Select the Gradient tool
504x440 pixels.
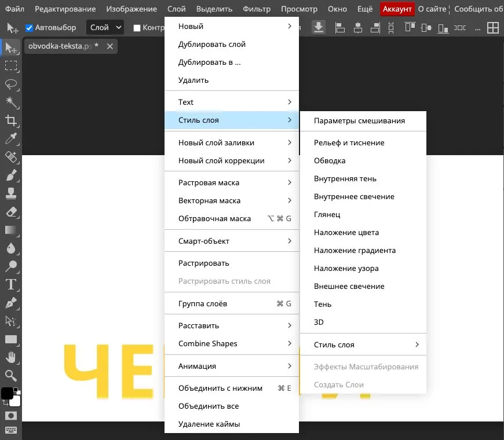pyautogui.click(x=11, y=230)
